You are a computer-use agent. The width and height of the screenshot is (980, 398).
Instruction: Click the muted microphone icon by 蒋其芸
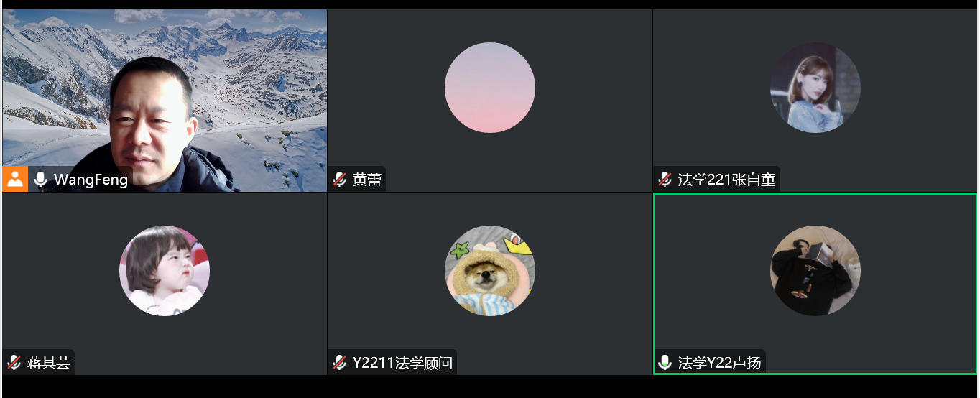coord(14,363)
